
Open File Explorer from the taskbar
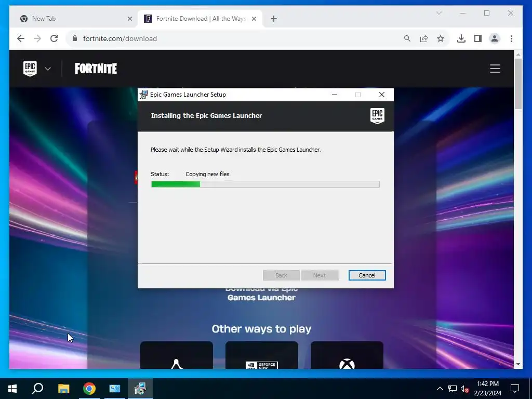tap(63, 389)
